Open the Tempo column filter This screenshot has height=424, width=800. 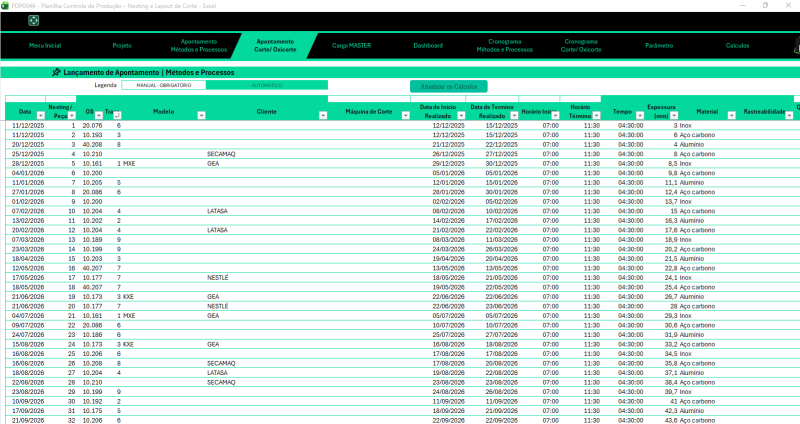(639, 116)
